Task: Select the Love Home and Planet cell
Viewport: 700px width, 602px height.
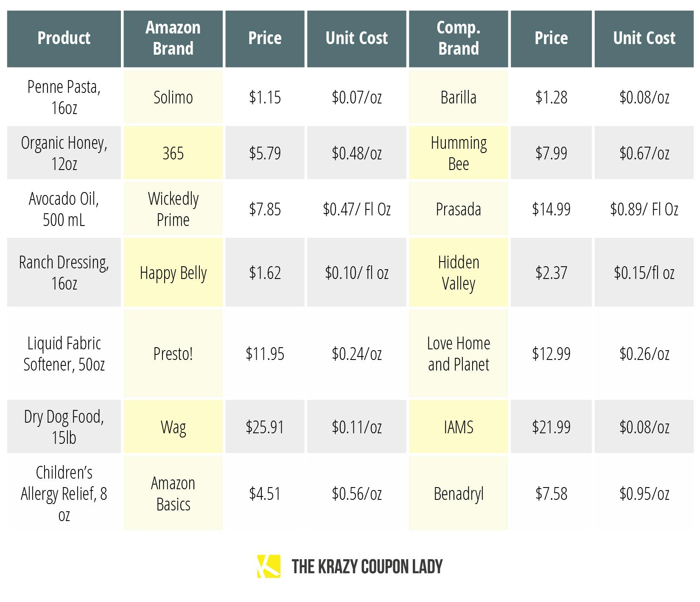Action: coord(459,353)
